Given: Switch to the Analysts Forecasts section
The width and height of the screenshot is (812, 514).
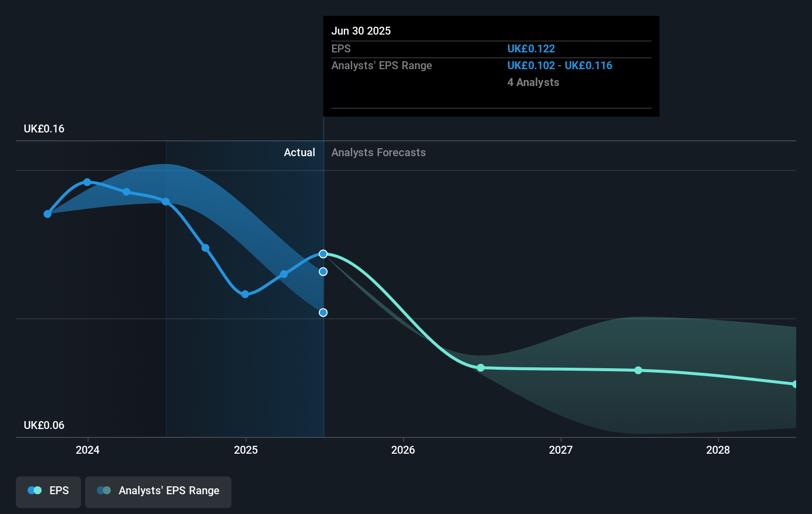Looking at the screenshot, I should click(x=378, y=152).
